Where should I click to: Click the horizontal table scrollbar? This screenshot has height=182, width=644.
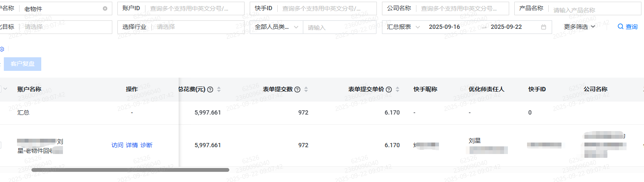130,170
